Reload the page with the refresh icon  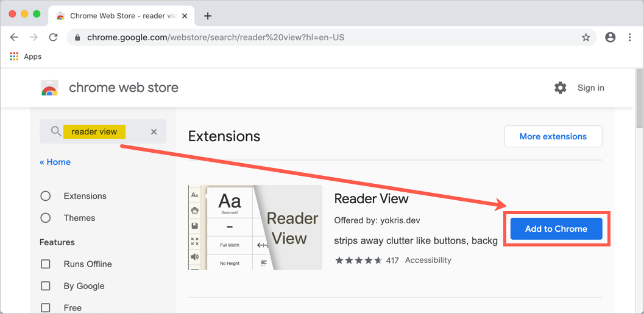(53, 37)
